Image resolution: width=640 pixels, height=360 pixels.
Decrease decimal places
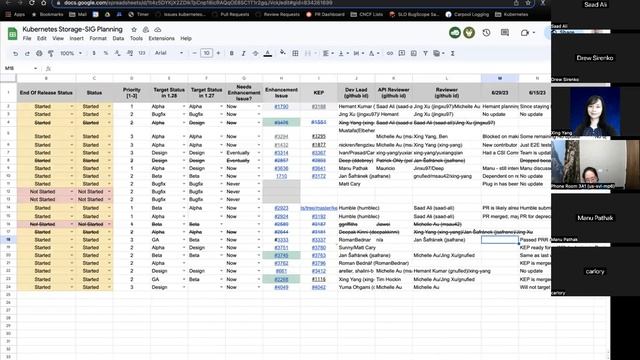coord(118,53)
